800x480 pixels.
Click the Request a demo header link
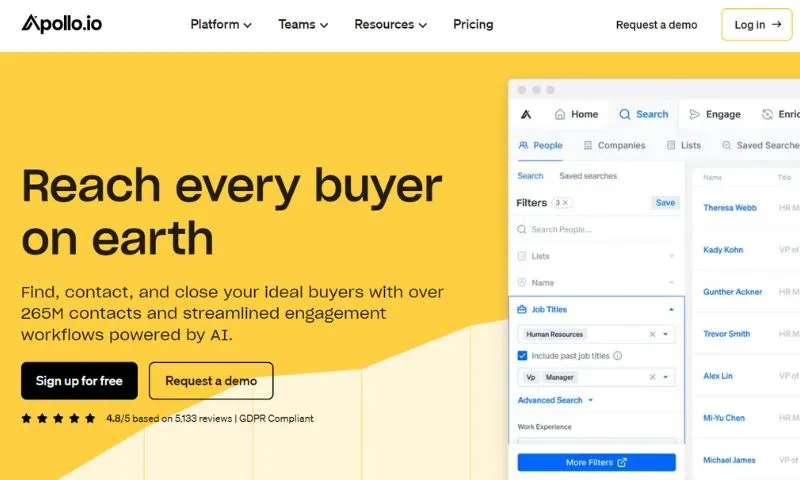pos(656,25)
